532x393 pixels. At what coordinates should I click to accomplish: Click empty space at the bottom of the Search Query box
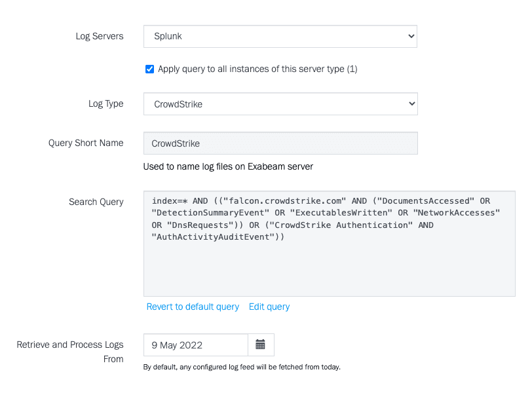329,275
